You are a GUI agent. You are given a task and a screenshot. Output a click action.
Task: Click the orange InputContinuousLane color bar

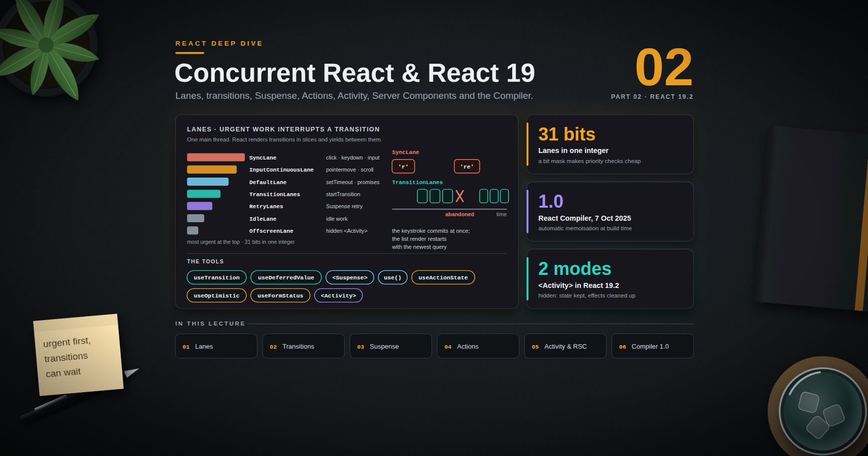pyautogui.click(x=212, y=170)
